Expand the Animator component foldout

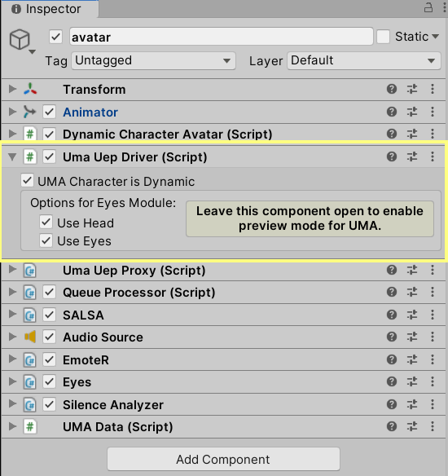(12, 112)
